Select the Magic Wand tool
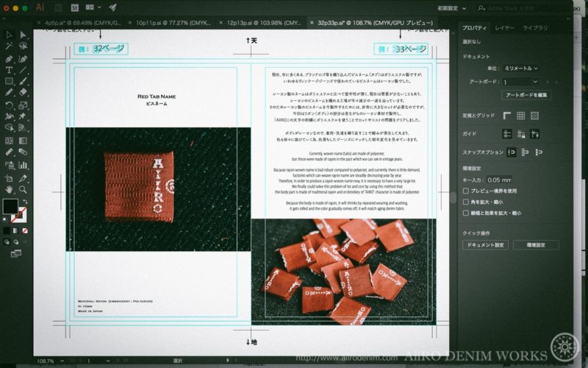Screen dimensions: 588x368 9,46
